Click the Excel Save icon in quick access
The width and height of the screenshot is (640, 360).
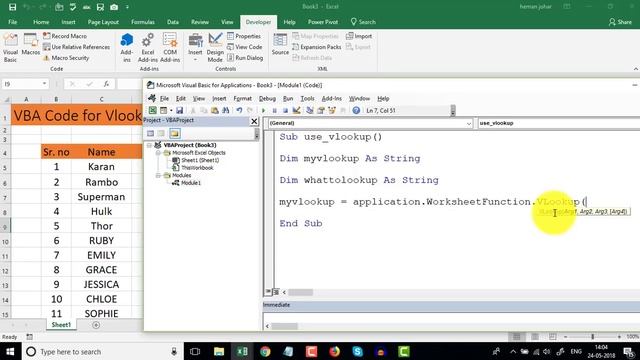(13, 7)
